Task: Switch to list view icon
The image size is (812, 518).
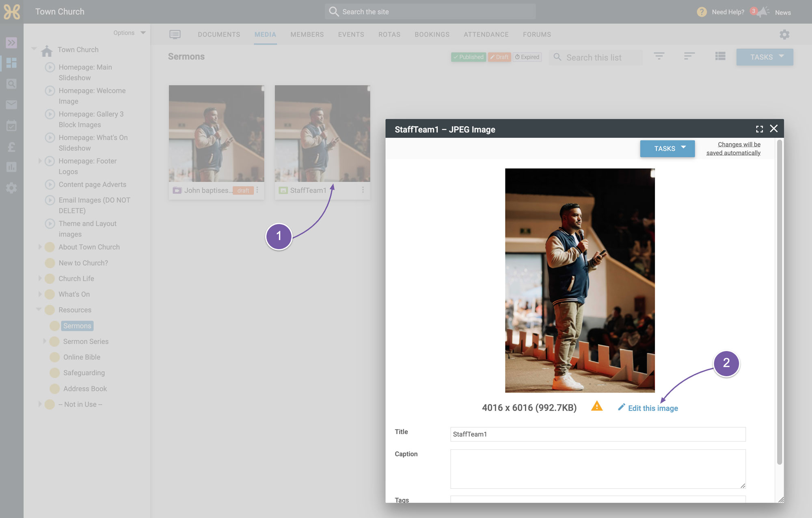Action: tap(720, 56)
